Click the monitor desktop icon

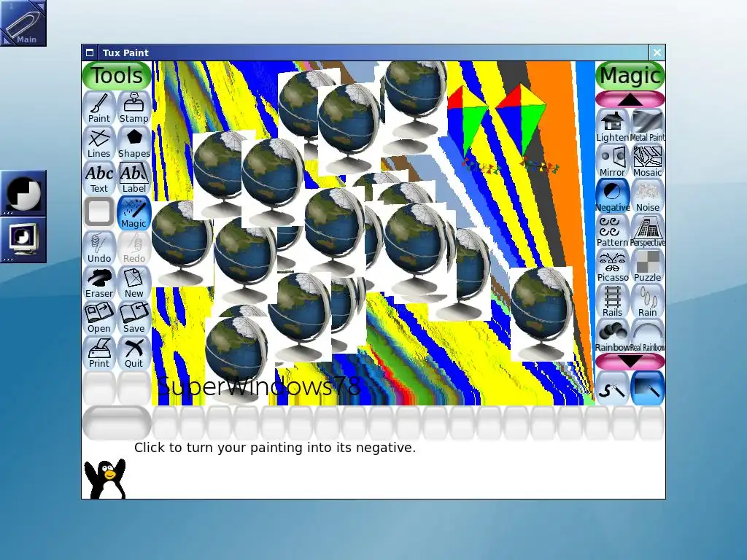[23, 239]
